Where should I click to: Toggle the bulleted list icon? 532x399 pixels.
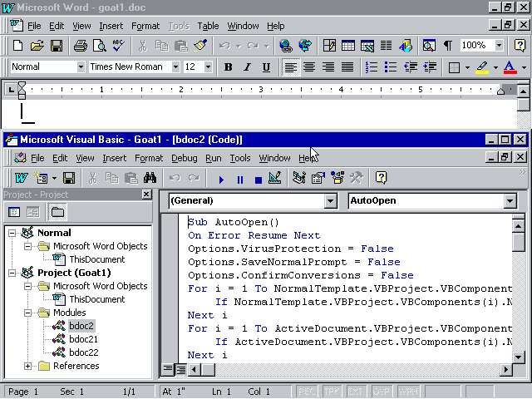[391, 67]
